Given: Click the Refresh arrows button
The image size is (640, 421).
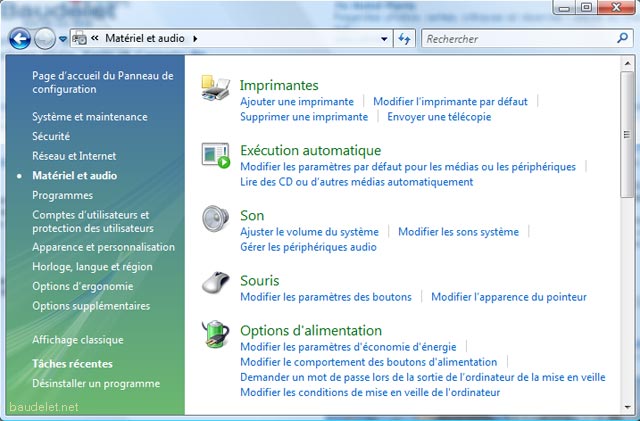Looking at the screenshot, I should click(x=404, y=39).
